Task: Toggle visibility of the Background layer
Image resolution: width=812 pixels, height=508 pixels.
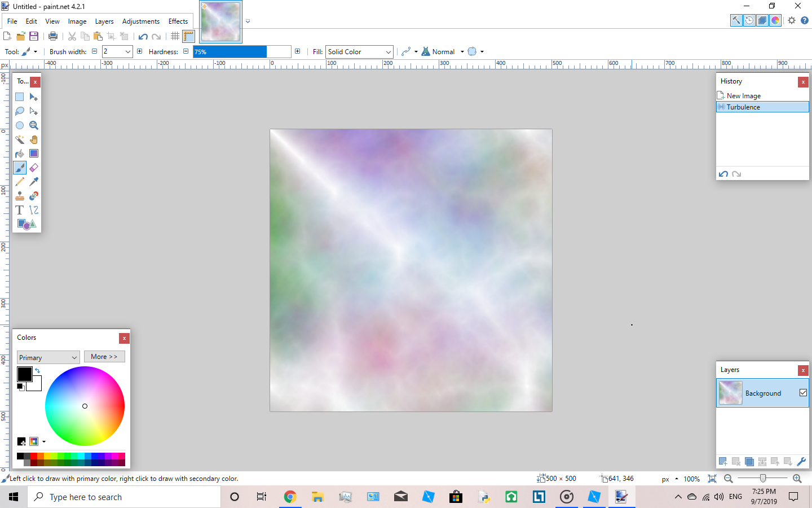Action: pos(803,393)
